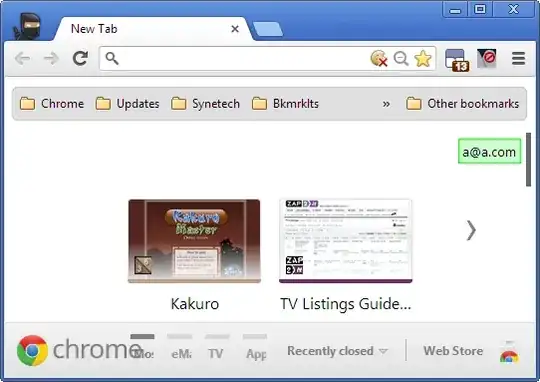Click the page vertical scrollbar thumb
Viewport: 540px width, 382px height.
pos(528,160)
